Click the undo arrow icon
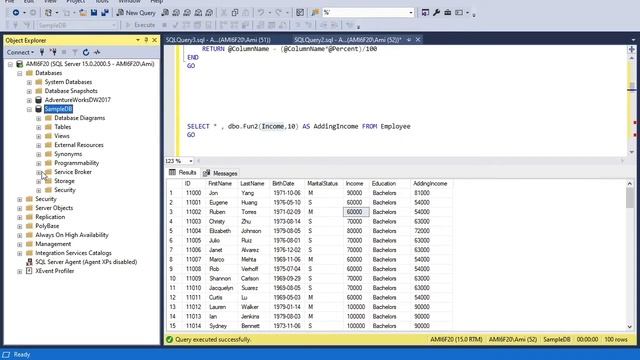Viewport: 640px width, 360px height. 261,13
